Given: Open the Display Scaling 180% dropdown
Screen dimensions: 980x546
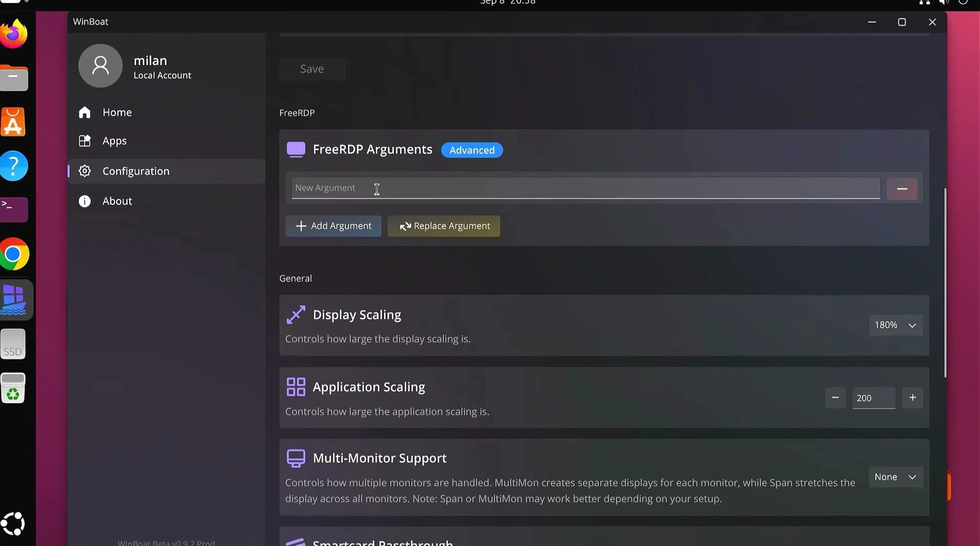Looking at the screenshot, I should (895, 325).
